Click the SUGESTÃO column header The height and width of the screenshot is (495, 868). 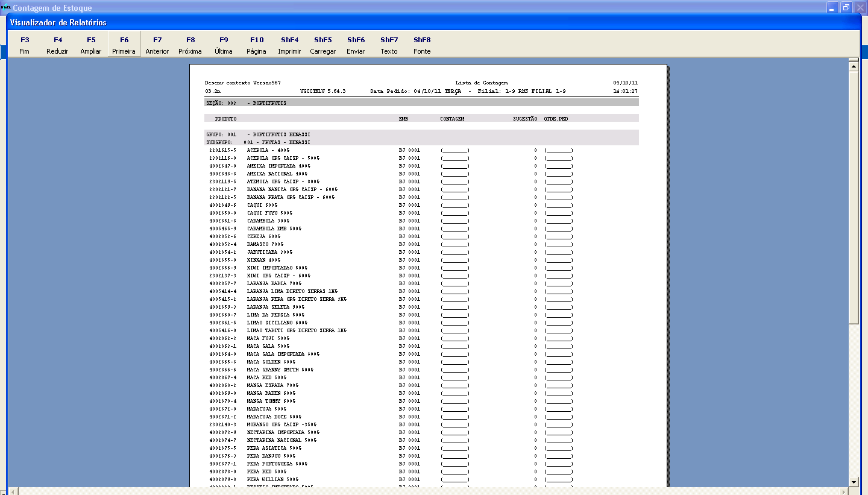click(525, 119)
